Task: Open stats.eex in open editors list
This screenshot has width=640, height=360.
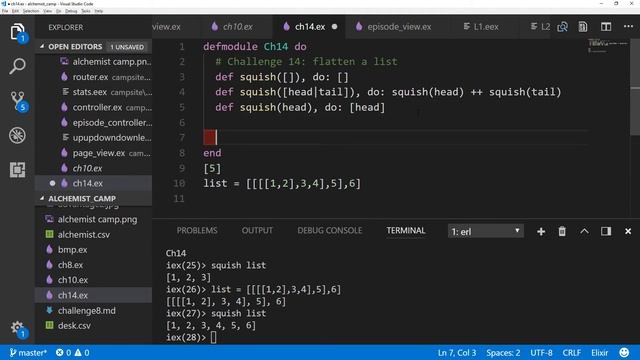Action: tap(94, 92)
